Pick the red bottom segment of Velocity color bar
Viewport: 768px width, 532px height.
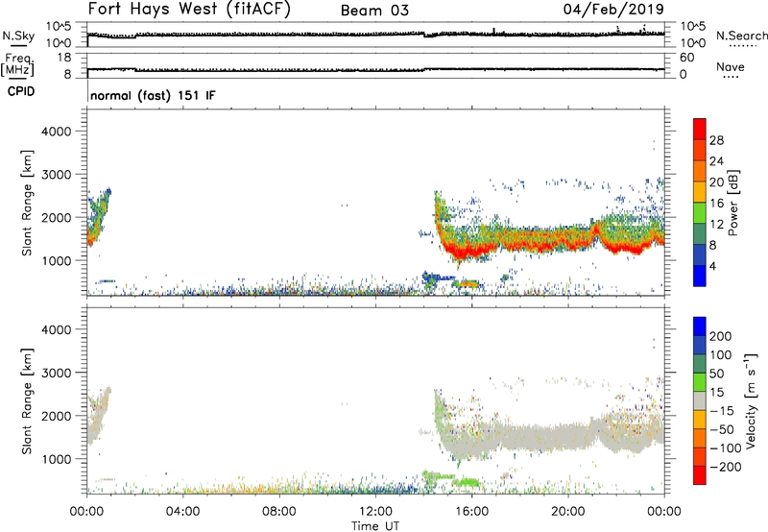point(700,475)
